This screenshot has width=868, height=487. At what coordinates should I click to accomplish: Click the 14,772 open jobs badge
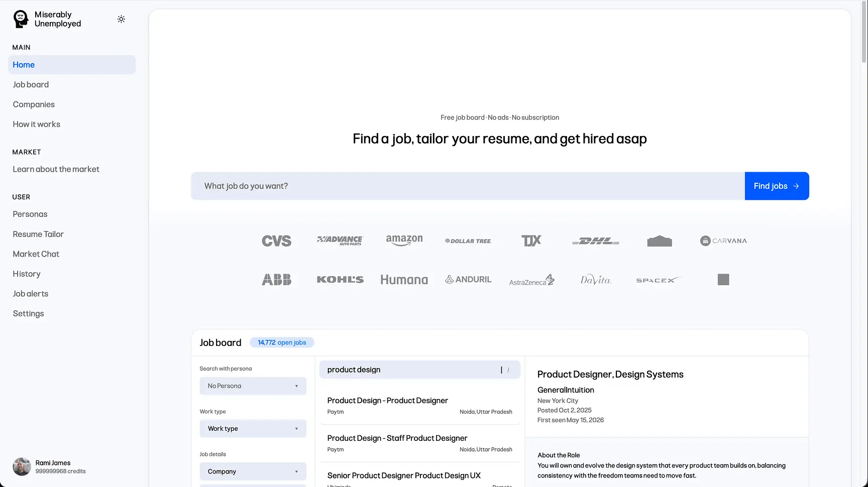coord(282,342)
